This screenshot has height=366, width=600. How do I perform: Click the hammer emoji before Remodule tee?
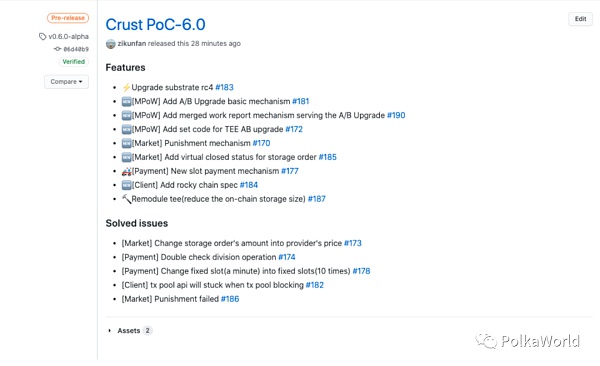(126, 199)
